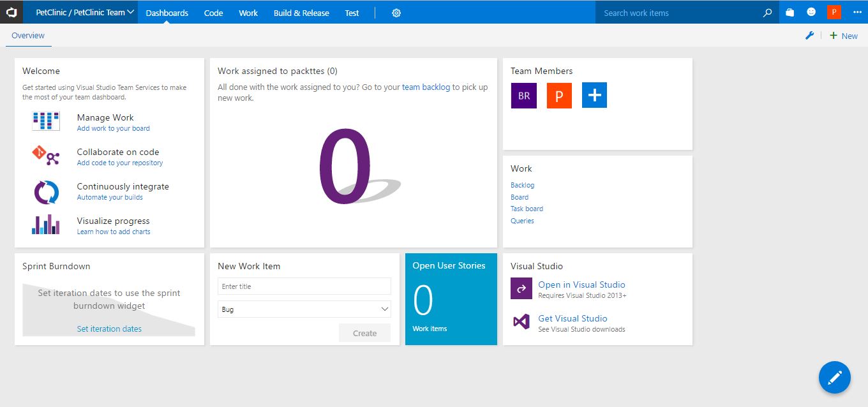The height and width of the screenshot is (407, 868).
Task: Expand the PetClinic / PetClinic Team project selector
Action: pos(85,12)
